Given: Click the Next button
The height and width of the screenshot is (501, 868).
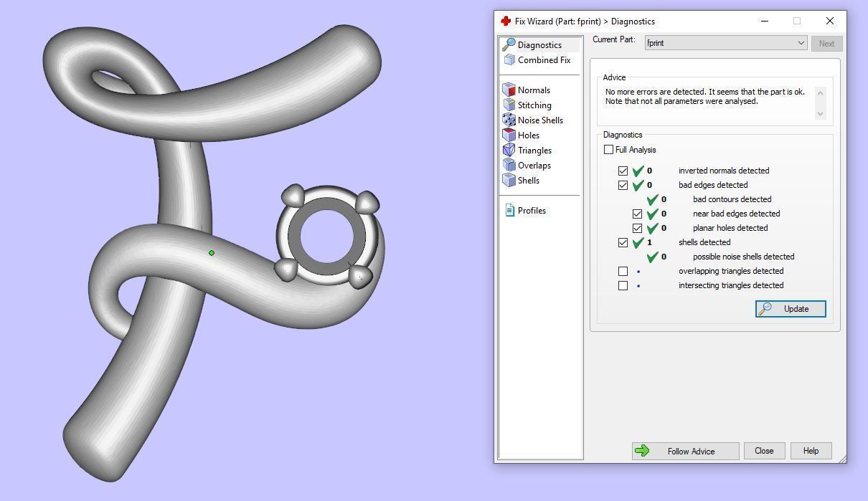Looking at the screenshot, I should coord(826,44).
